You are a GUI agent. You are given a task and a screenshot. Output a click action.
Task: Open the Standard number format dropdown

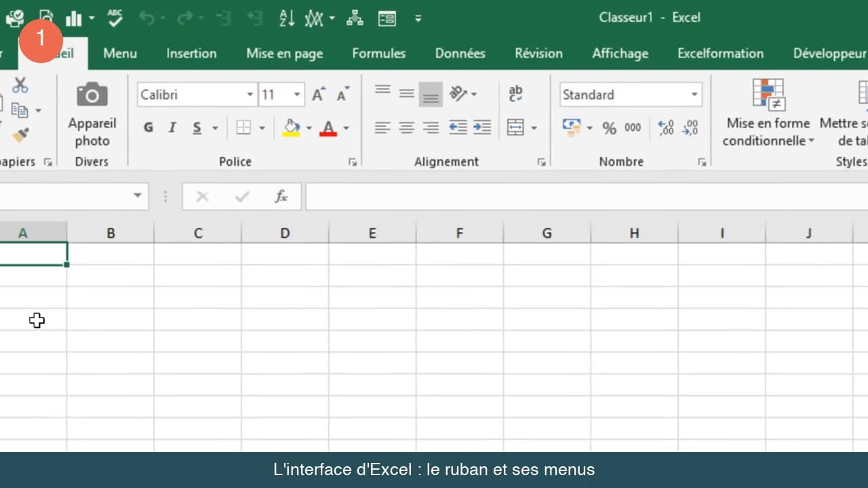coord(694,95)
